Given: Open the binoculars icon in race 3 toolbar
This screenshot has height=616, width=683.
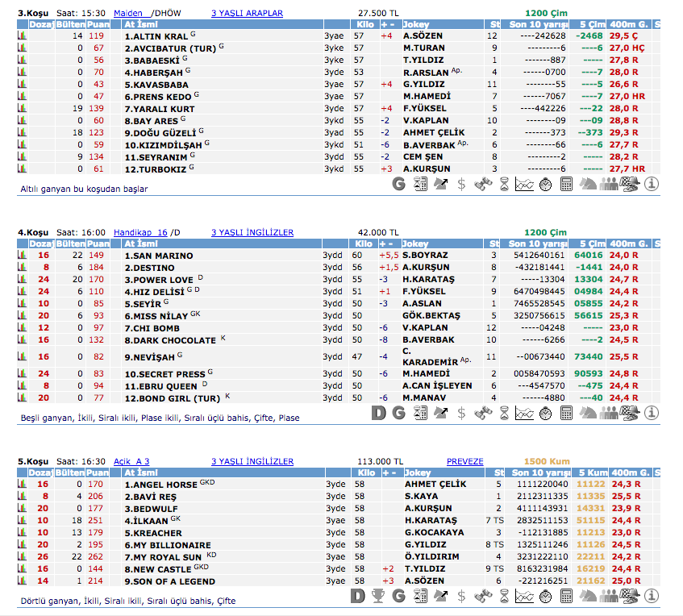Looking at the screenshot, I should pos(482,184).
